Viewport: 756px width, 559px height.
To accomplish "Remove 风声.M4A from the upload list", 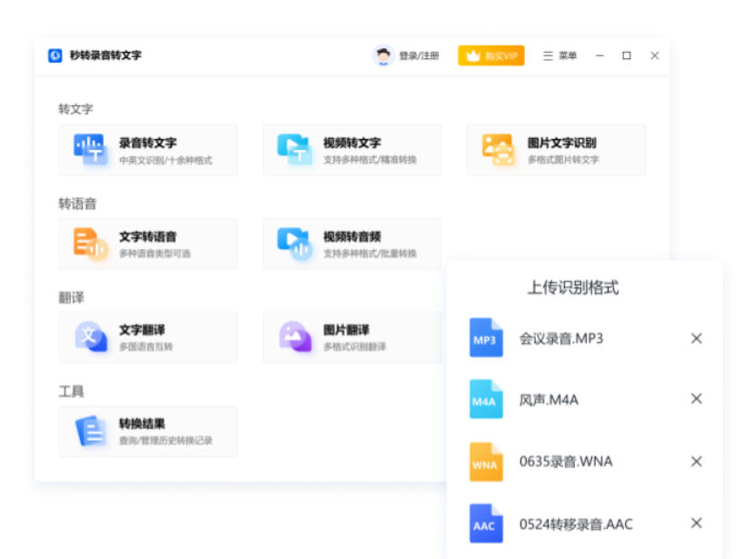I will (696, 399).
